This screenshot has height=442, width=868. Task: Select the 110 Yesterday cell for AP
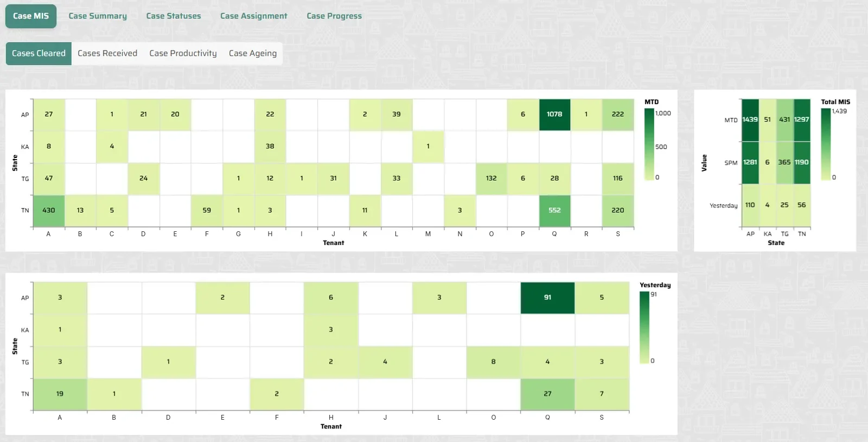tap(750, 205)
